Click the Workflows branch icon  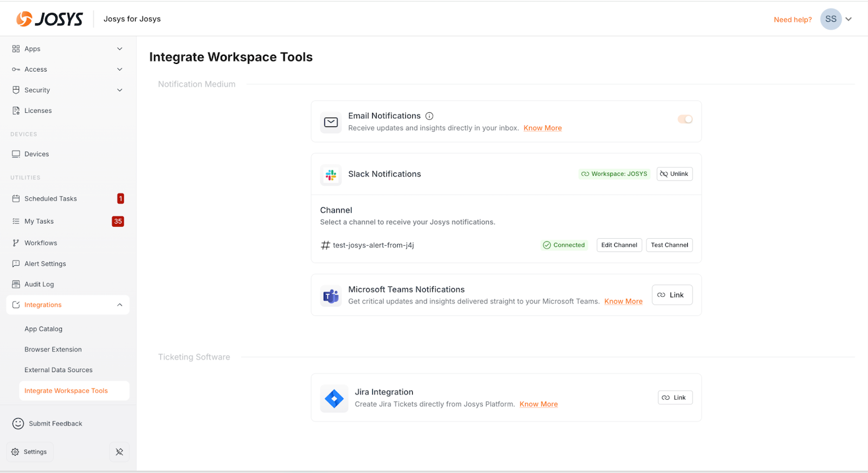tap(16, 243)
